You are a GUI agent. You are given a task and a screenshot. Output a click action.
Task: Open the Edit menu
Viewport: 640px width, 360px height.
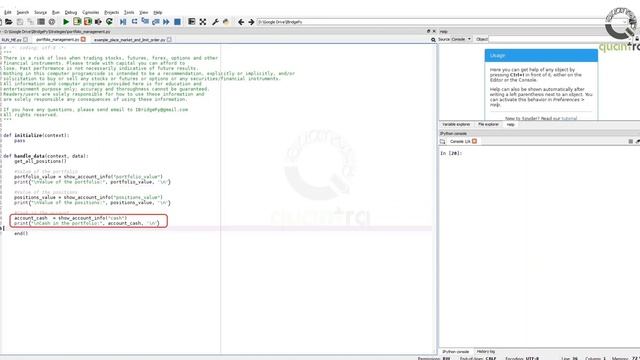tap(8, 12)
